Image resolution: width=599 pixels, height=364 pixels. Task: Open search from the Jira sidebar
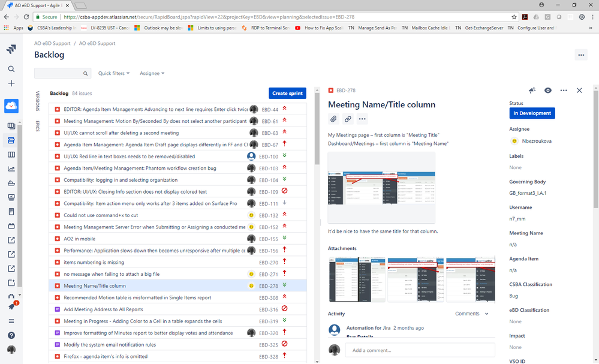[x=11, y=69]
